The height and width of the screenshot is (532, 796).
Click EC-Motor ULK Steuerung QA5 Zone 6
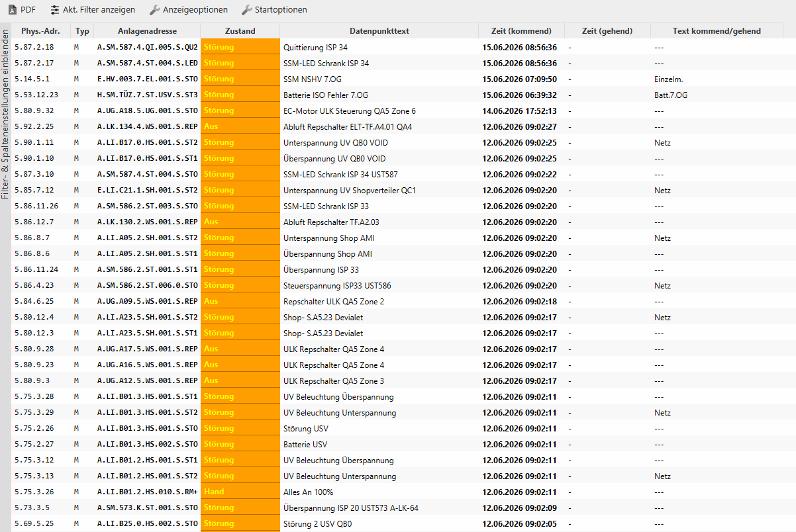[350, 111]
